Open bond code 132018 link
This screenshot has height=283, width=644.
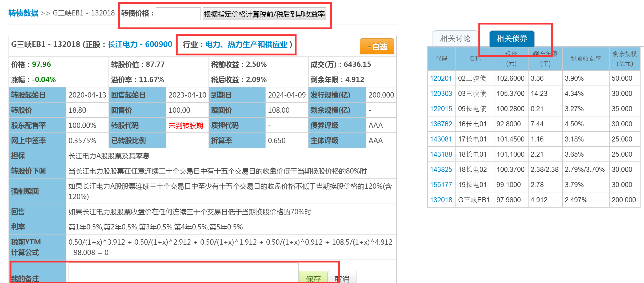441,200
